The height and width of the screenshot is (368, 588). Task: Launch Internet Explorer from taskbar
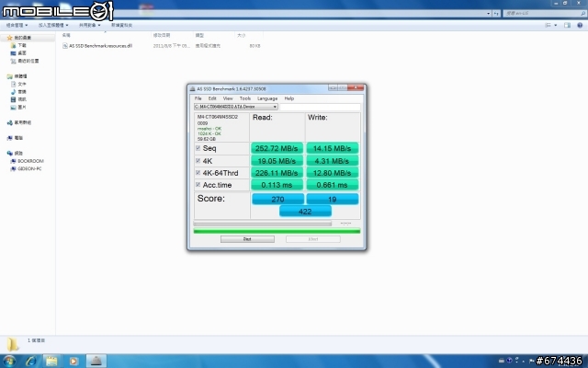pyautogui.click(x=31, y=362)
